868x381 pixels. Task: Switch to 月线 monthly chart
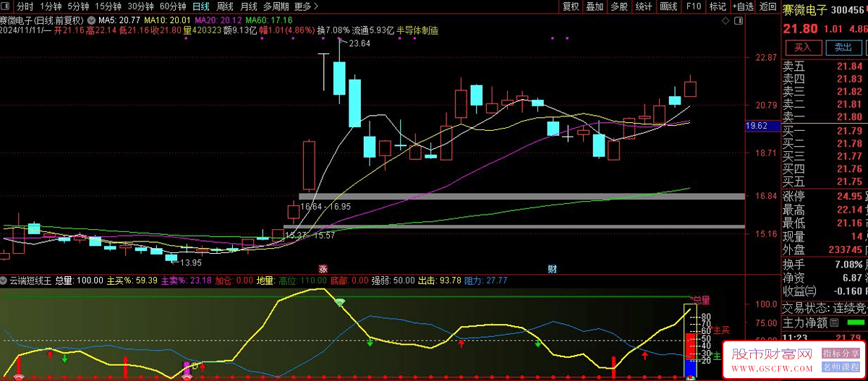click(248, 7)
